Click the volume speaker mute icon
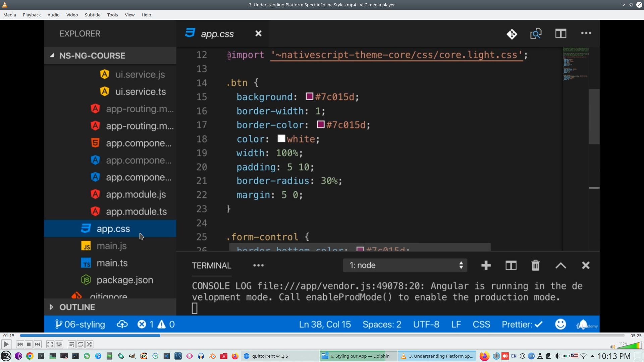The height and width of the screenshot is (362, 644). [612, 347]
